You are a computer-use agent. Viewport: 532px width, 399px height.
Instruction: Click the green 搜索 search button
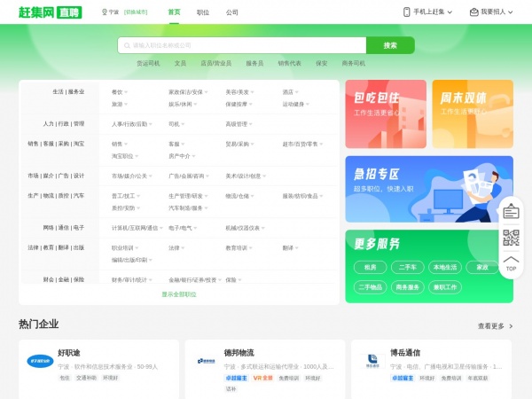tap(390, 45)
